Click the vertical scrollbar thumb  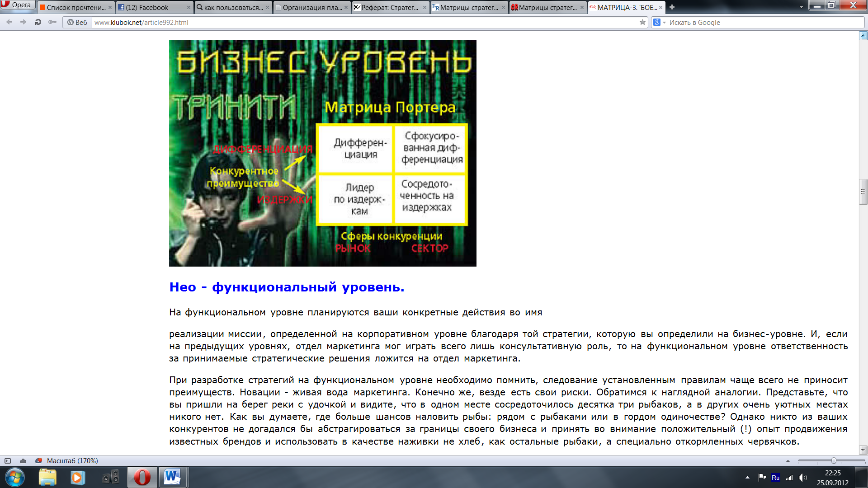[x=863, y=192]
